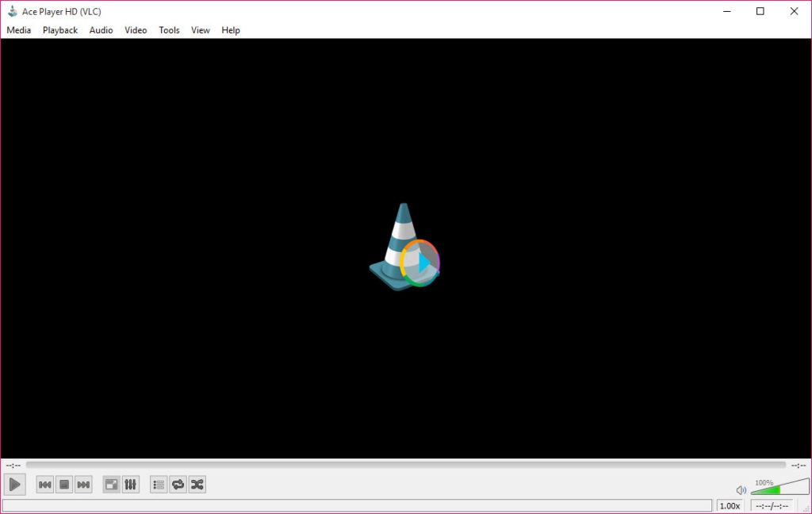
Task: Maximize the Ace Player window
Action: [x=760, y=11]
